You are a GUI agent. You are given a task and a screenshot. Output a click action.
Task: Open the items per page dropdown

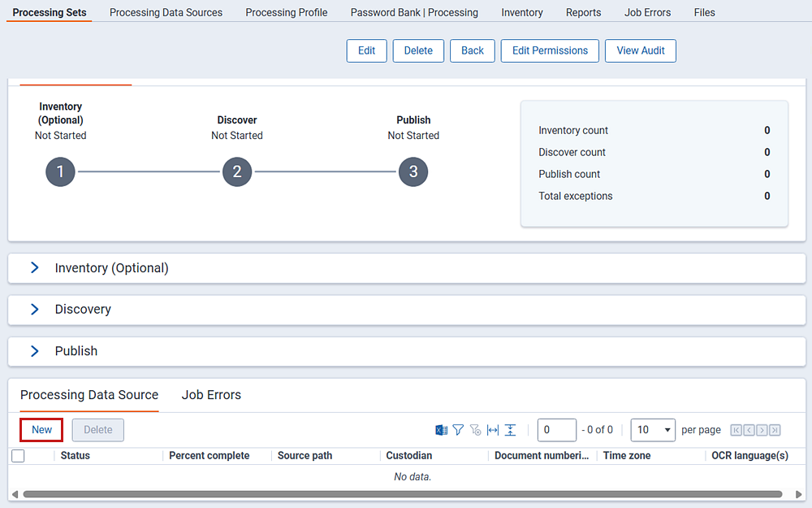[x=653, y=430]
